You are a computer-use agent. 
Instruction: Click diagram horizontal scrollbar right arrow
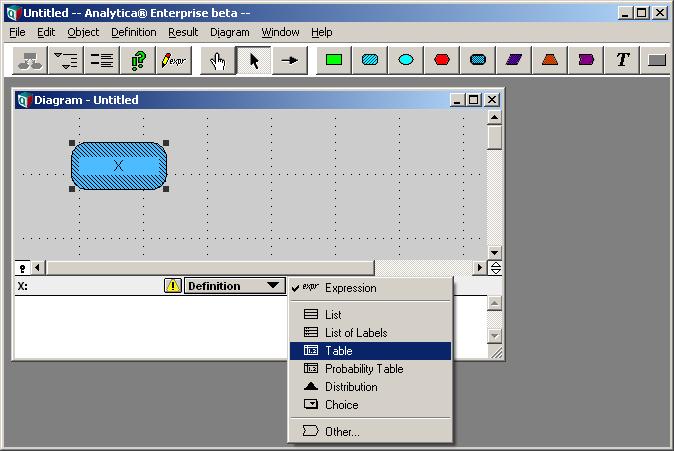[x=480, y=268]
